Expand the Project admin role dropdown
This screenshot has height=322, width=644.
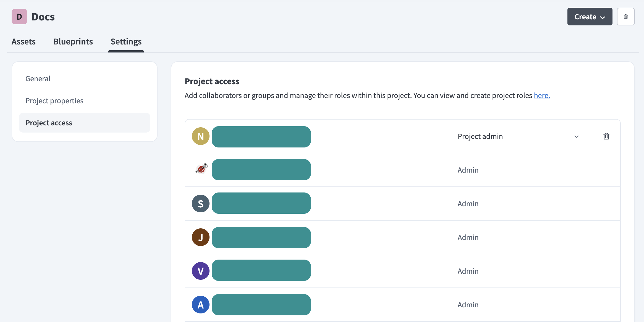tap(519, 136)
